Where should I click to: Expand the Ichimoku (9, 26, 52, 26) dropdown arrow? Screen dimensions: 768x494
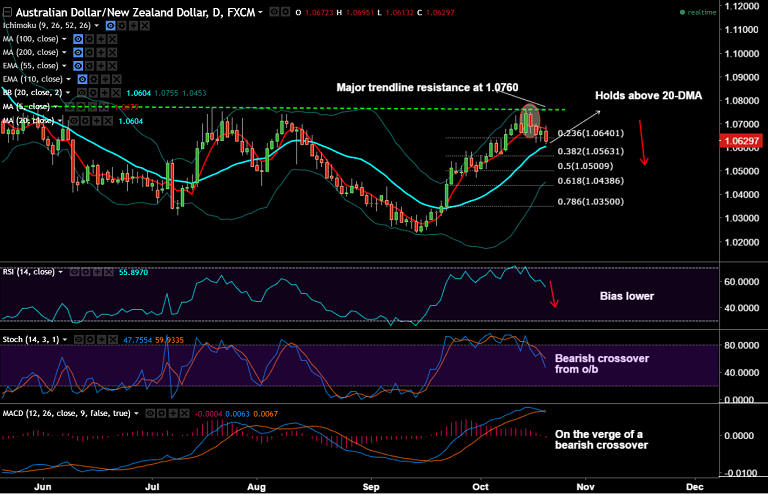(95, 26)
